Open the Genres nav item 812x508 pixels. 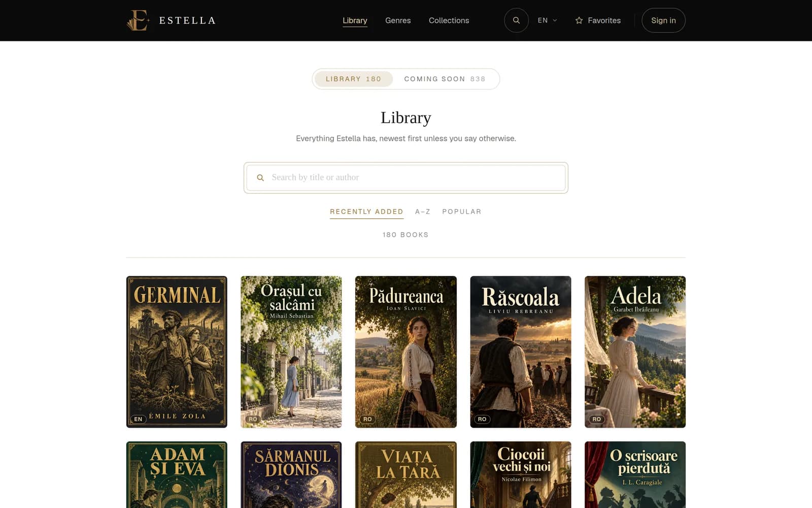tap(398, 20)
